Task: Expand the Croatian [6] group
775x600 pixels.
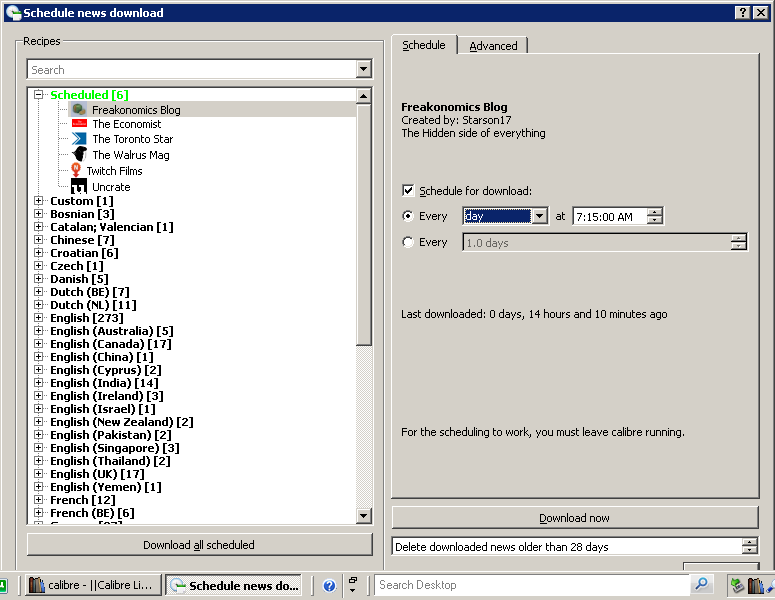Action: pyautogui.click(x=39, y=253)
